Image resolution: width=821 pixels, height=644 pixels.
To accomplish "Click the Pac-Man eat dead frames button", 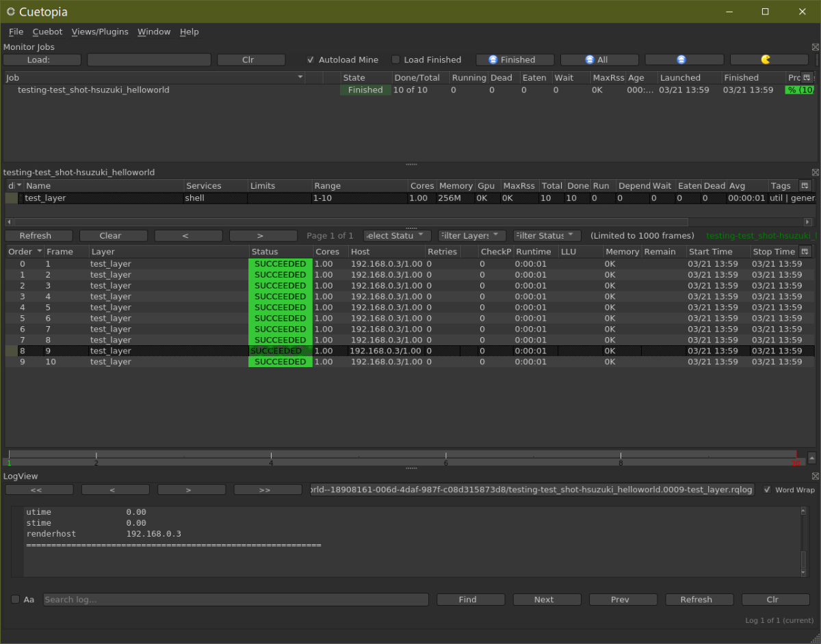I will [x=769, y=59].
